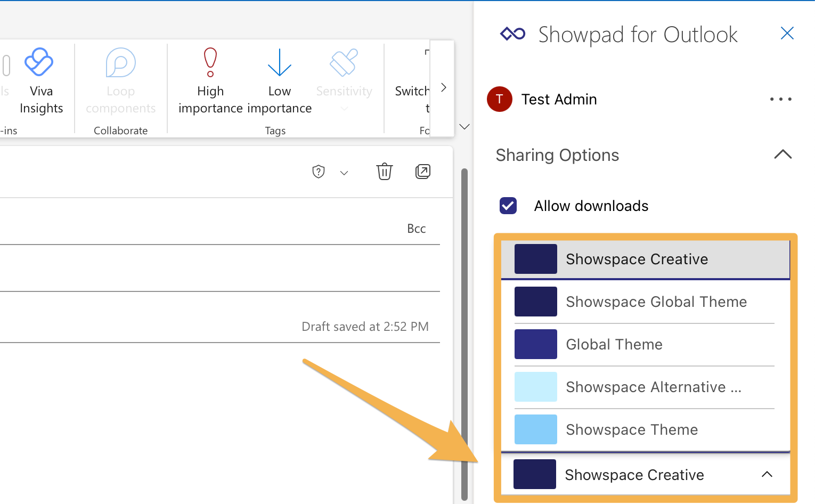Collapse the Sharing Options section
Screen dimensions: 815x504
coord(783,155)
